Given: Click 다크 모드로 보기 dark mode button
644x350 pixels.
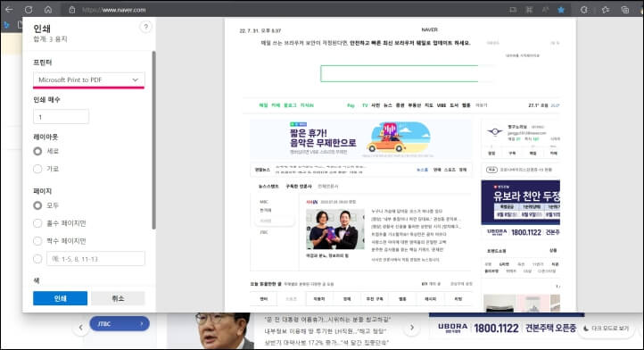Looking at the screenshot, I should [606, 329].
